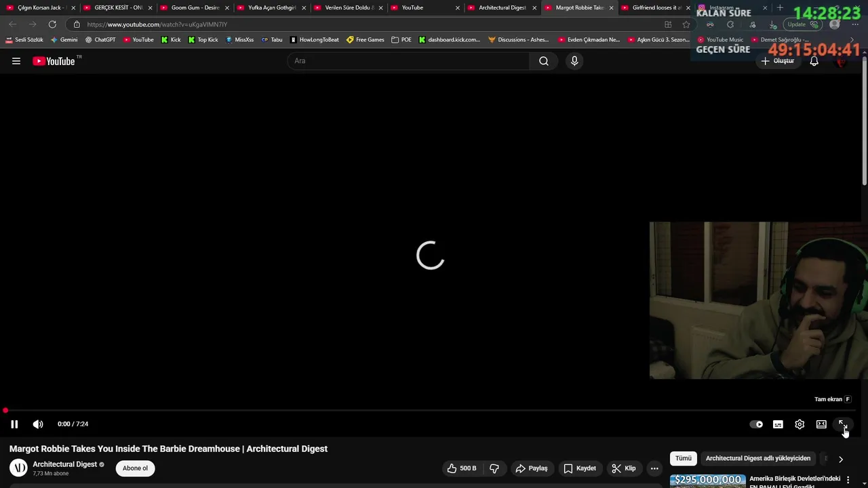Create a clip with Klip button

pos(624,468)
